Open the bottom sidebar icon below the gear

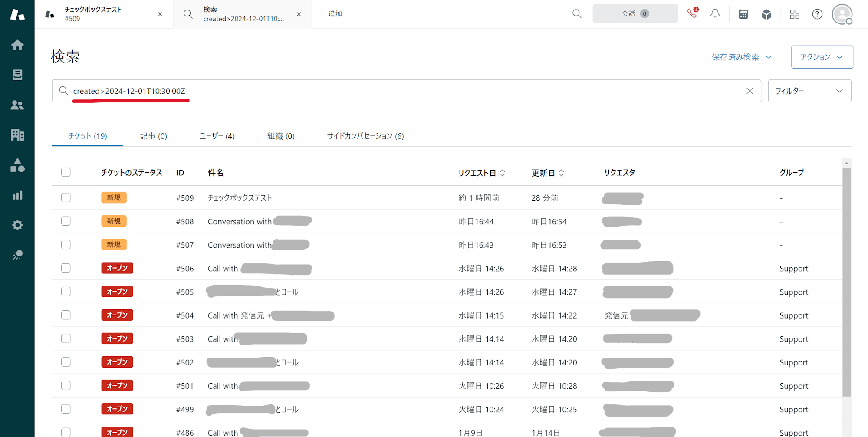[17, 255]
